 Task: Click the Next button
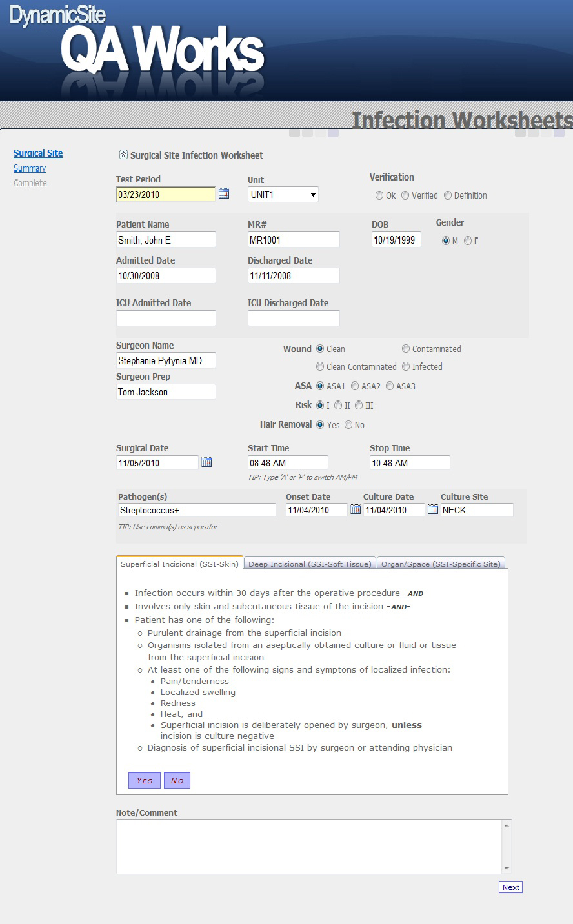click(510, 887)
